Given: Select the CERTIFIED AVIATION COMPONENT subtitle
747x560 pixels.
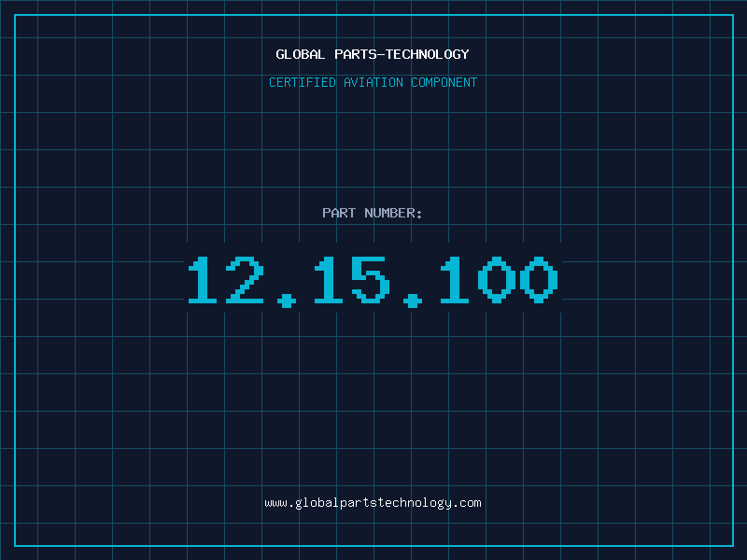Looking at the screenshot, I should pyautogui.click(x=373, y=82).
